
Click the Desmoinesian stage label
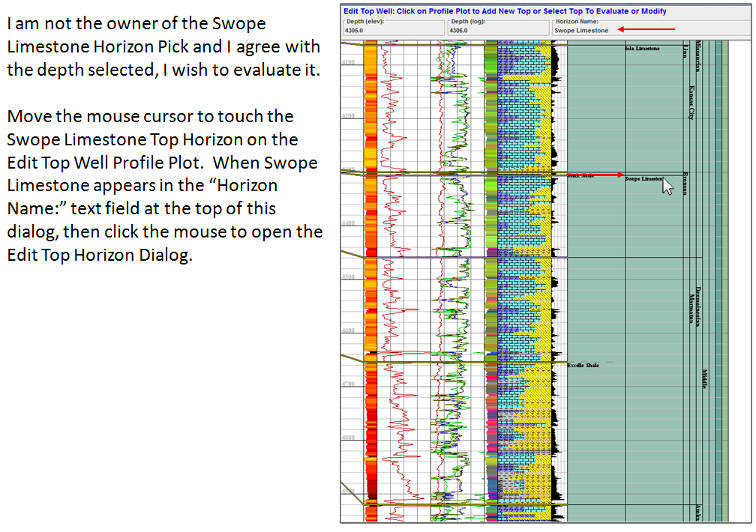point(698,307)
